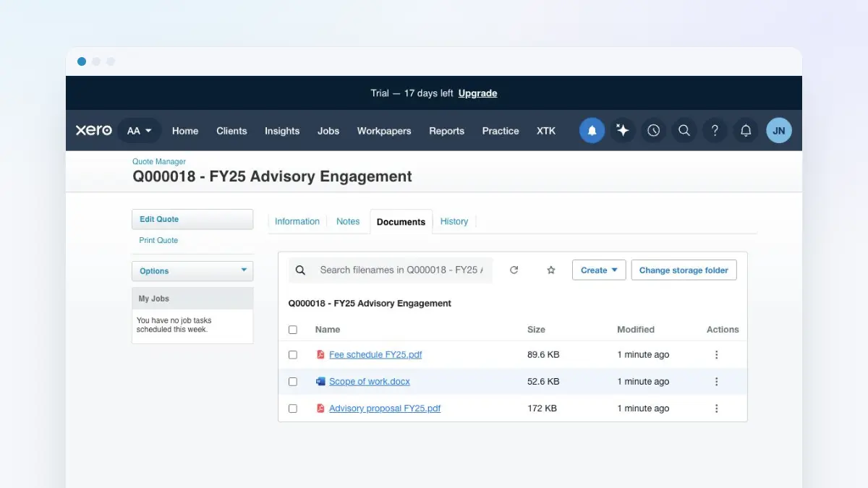
Task: Open the Clients menu
Action: (231, 131)
